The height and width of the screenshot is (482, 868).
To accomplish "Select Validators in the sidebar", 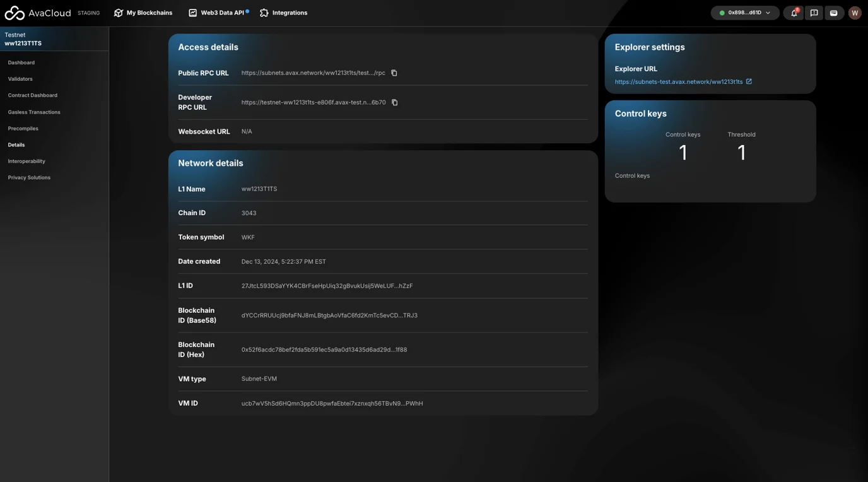I will (x=20, y=79).
